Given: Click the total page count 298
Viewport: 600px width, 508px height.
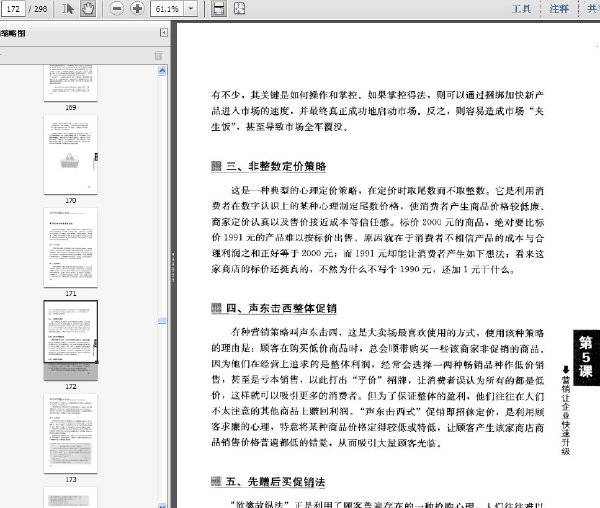Looking at the screenshot, I should coord(41,9).
